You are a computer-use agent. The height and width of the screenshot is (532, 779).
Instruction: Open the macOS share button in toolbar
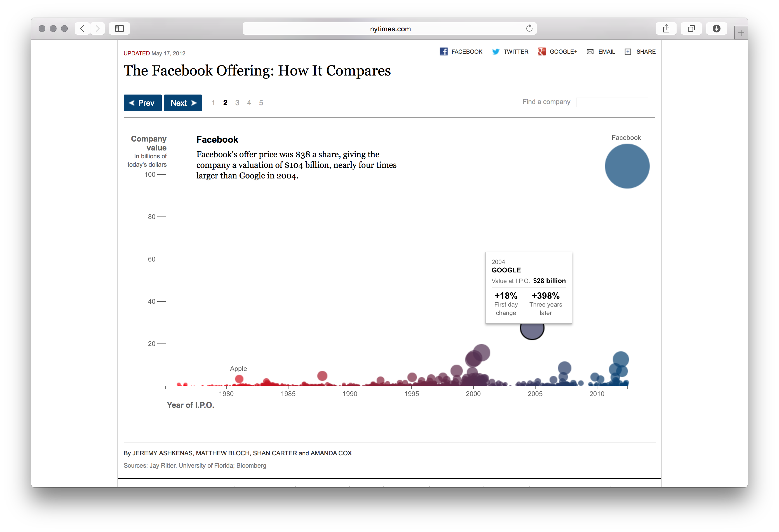pyautogui.click(x=666, y=29)
